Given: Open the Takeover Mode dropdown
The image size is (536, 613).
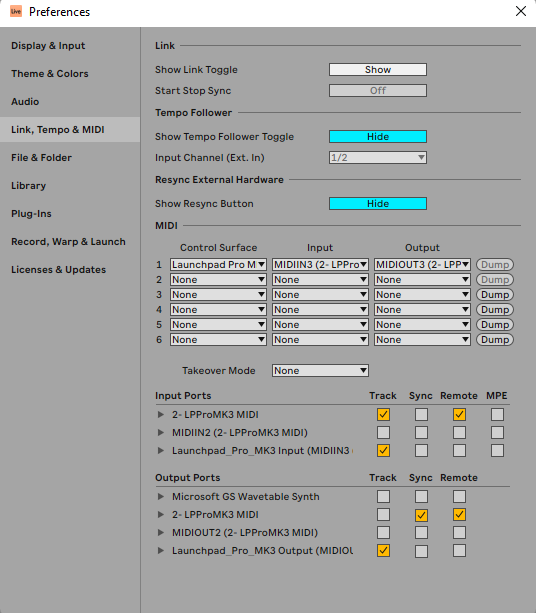Looking at the screenshot, I should point(320,371).
